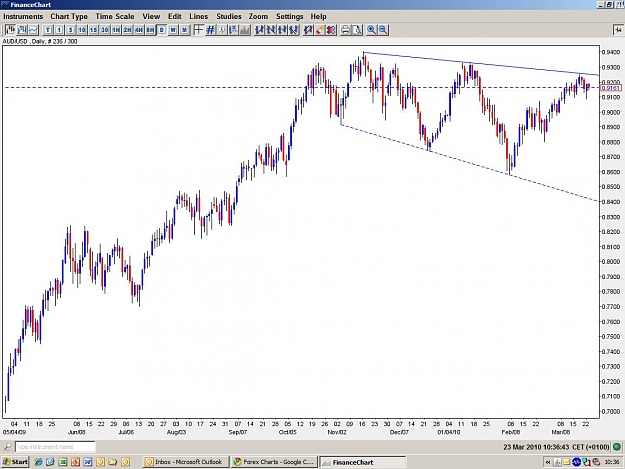Click the down-arrow circle toolbar icon
The height and width of the screenshot is (469, 625).
coord(222,30)
